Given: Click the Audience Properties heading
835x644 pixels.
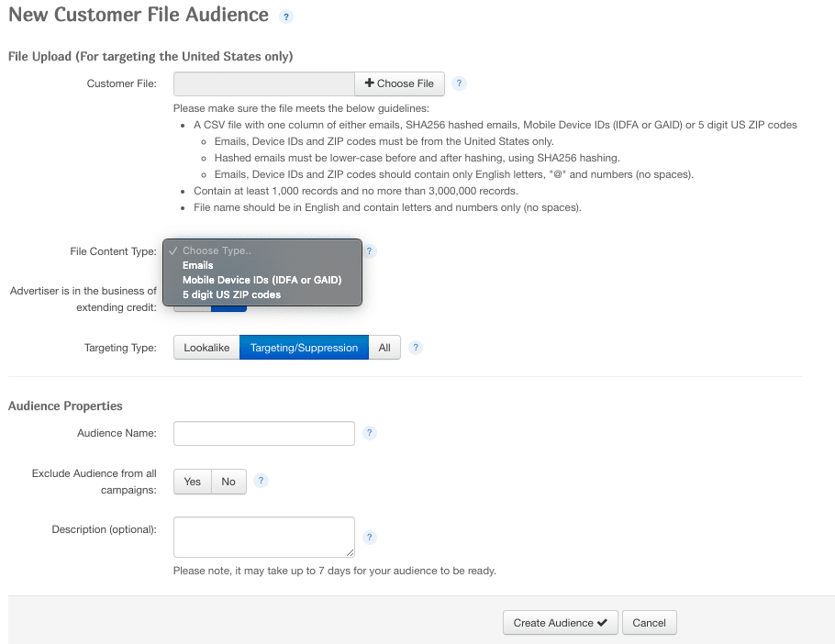Looking at the screenshot, I should [65, 406].
